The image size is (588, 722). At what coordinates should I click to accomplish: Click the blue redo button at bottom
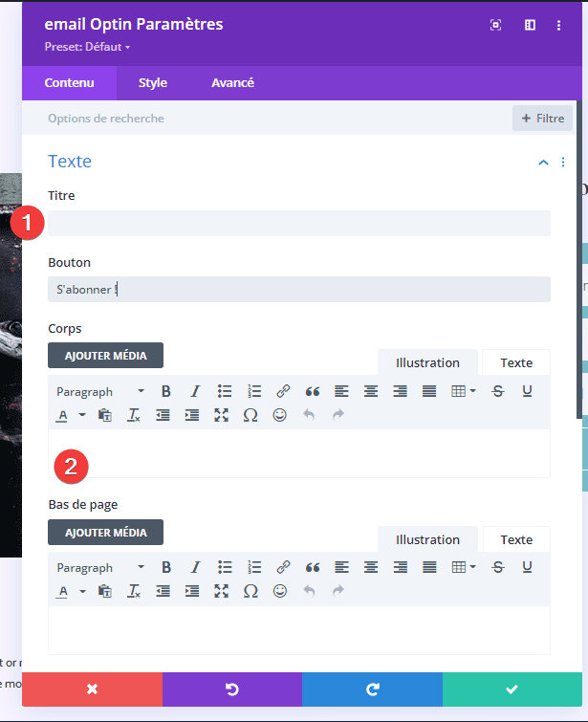pos(373,689)
